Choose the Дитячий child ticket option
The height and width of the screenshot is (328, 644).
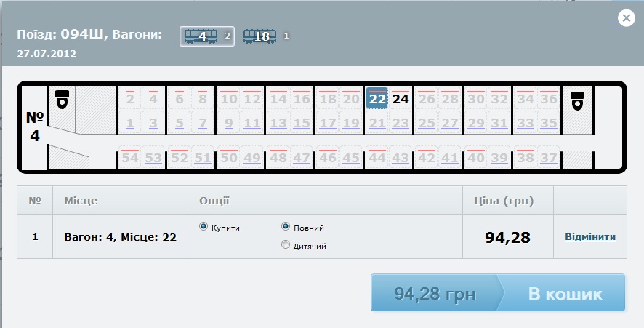pyautogui.click(x=285, y=245)
